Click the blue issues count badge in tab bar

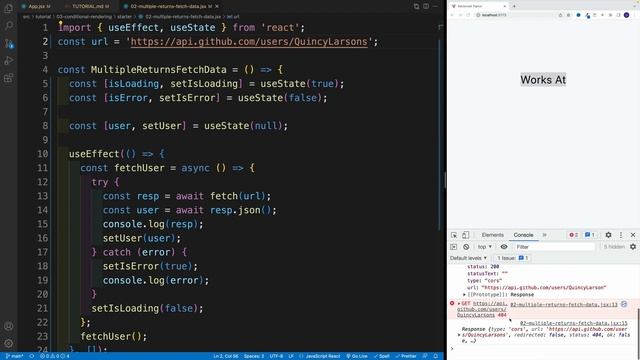click(590, 235)
